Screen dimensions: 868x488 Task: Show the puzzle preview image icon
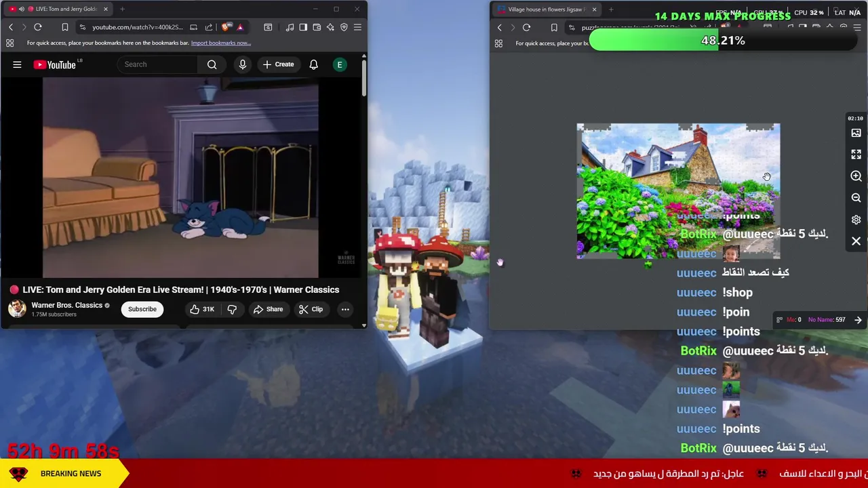click(856, 133)
